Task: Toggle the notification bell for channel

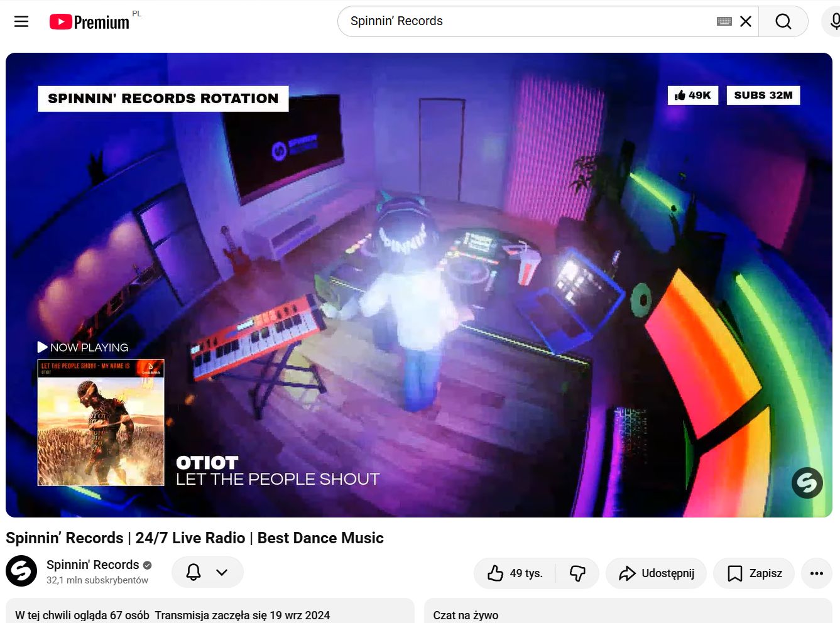Action: (194, 572)
